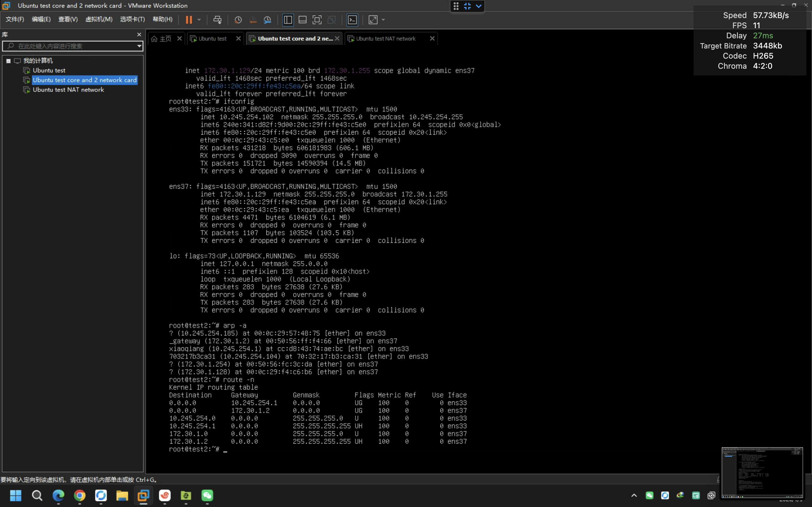This screenshot has height=507, width=812.
Task: Open the 虚拟机(M) menu
Action: 98,19
